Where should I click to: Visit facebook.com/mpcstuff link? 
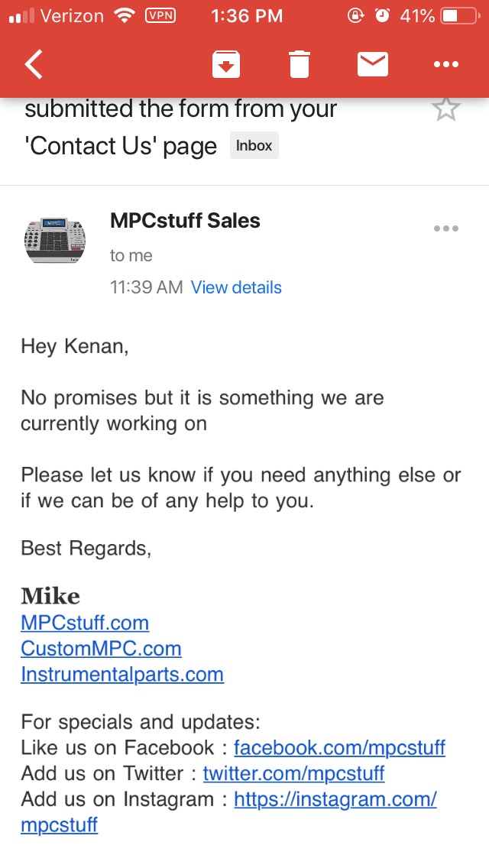[x=339, y=747]
